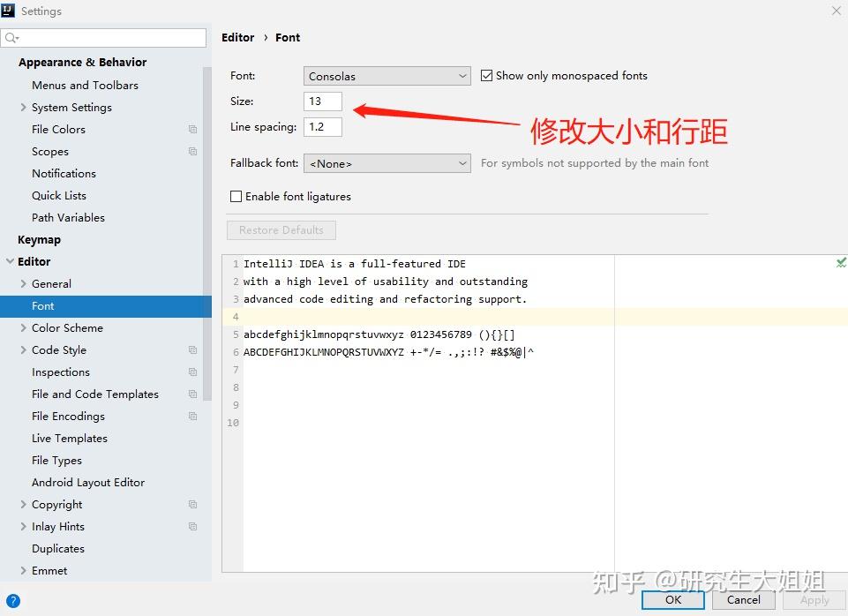848x616 pixels.
Task: Click the project-level icon beside Code Style
Action: [x=192, y=349]
